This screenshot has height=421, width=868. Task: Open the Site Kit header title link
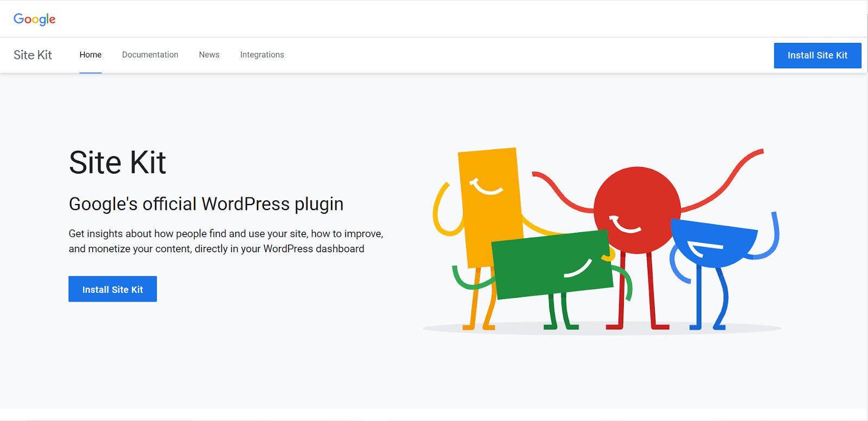pos(33,55)
